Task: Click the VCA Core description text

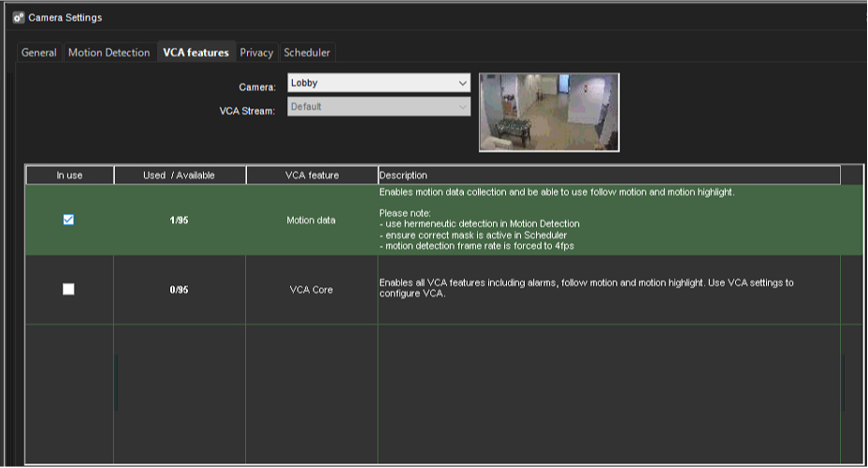Action: 586,287
